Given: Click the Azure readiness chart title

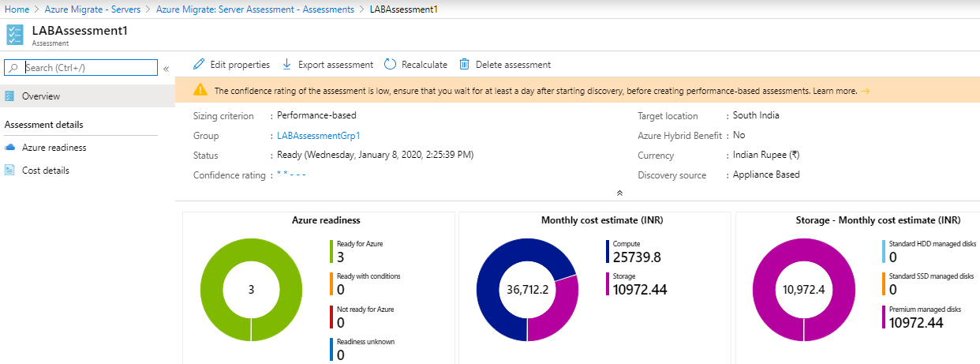Looking at the screenshot, I should point(326,220).
